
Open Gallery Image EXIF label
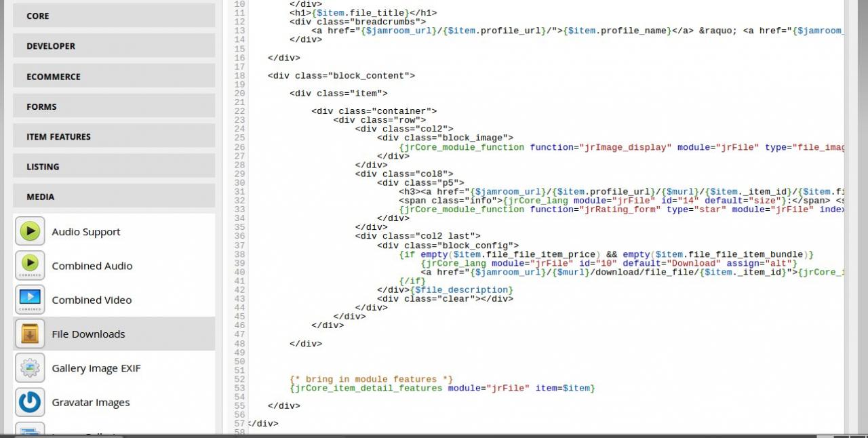96,368
